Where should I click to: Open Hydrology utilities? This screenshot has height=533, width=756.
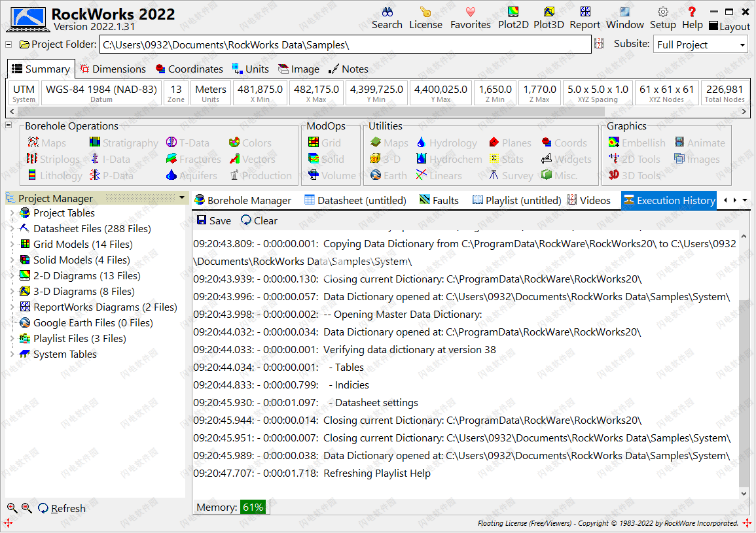point(447,143)
